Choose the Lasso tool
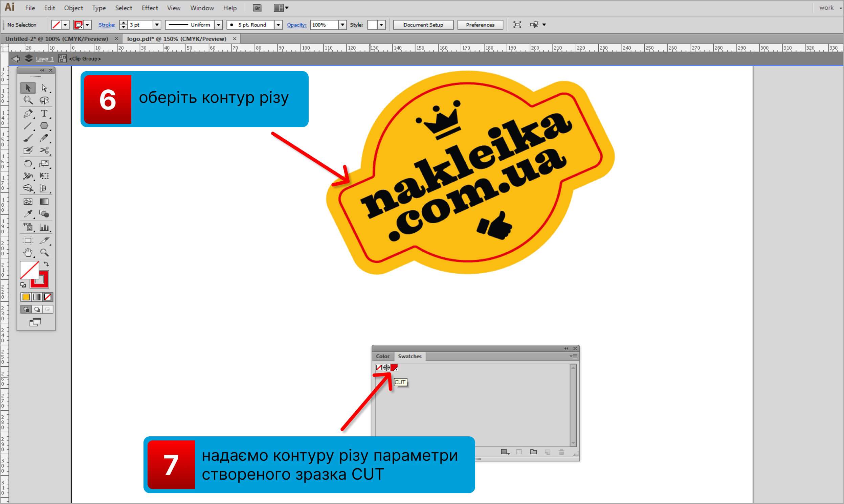 [x=44, y=100]
